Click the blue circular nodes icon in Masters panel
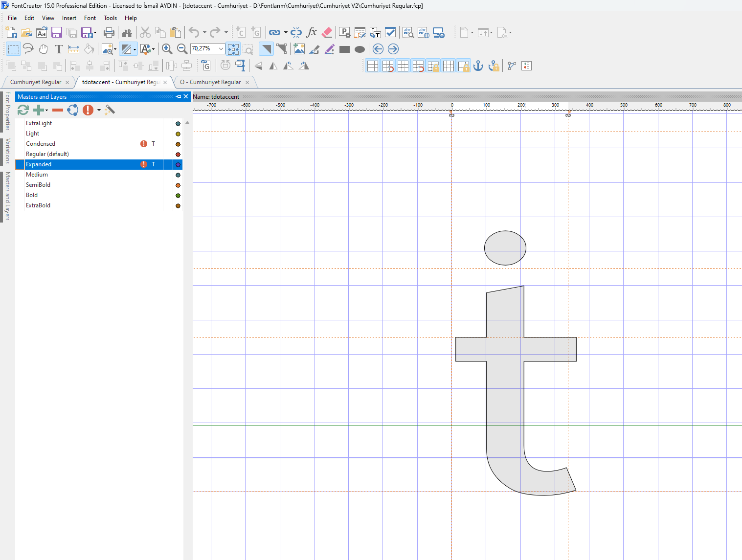 pyautogui.click(x=73, y=110)
